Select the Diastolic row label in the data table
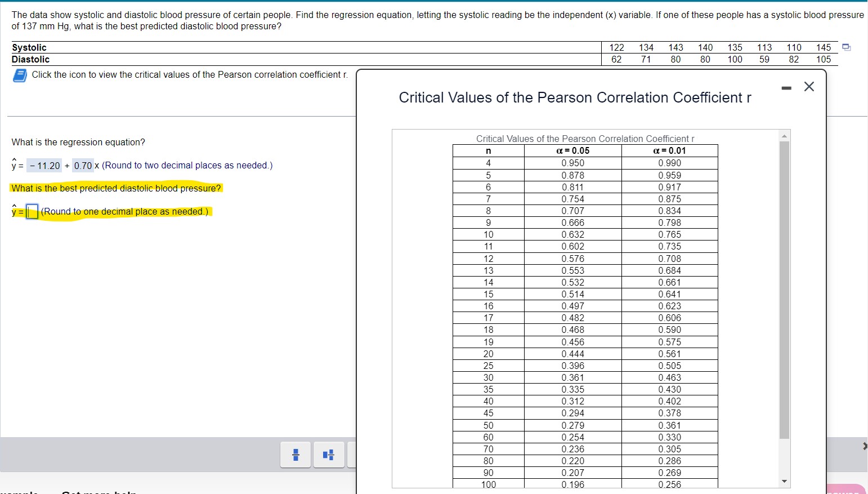The height and width of the screenshot is (494, 868). 30,59
